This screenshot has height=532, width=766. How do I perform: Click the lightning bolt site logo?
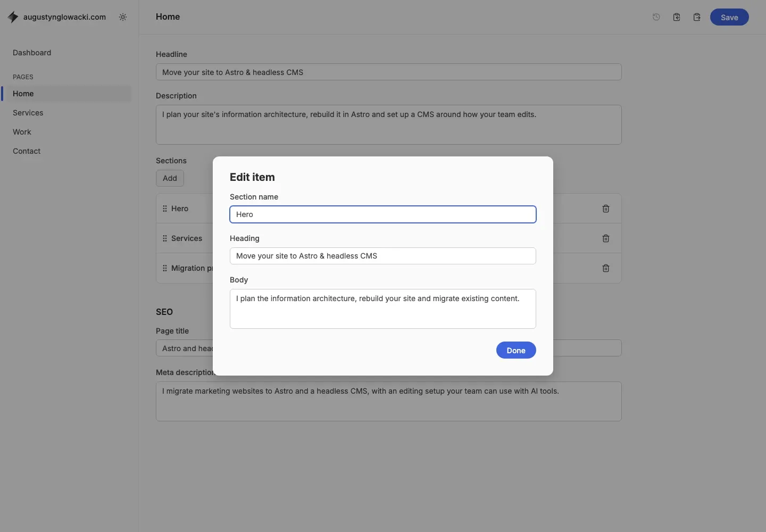(13, 17)
